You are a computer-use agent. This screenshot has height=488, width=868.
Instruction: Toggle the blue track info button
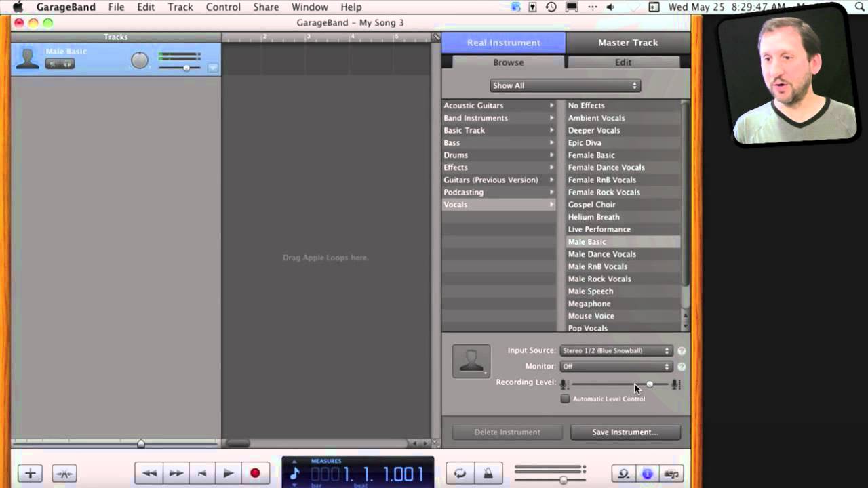click(647, 473)
